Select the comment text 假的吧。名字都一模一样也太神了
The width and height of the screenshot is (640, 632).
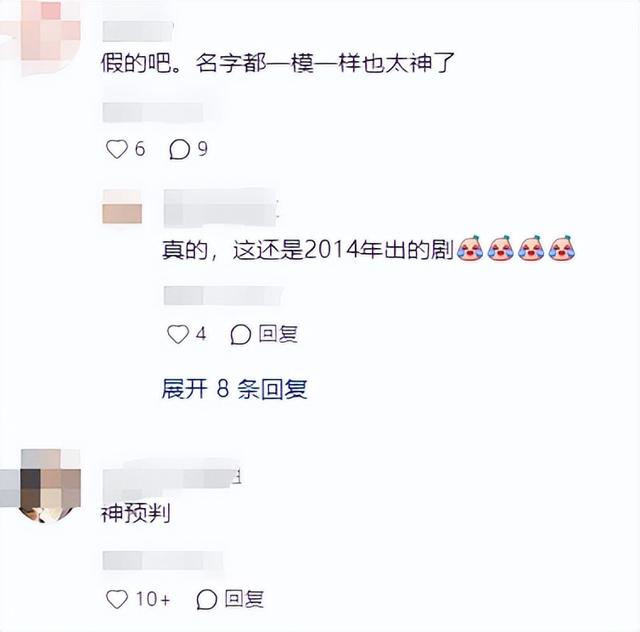pos(278,63)
